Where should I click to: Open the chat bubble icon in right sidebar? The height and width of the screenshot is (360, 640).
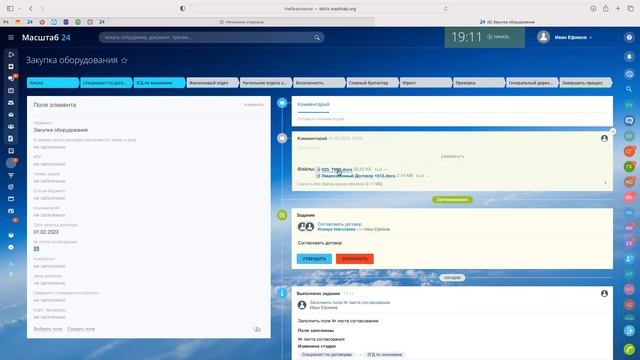(629, 120)
